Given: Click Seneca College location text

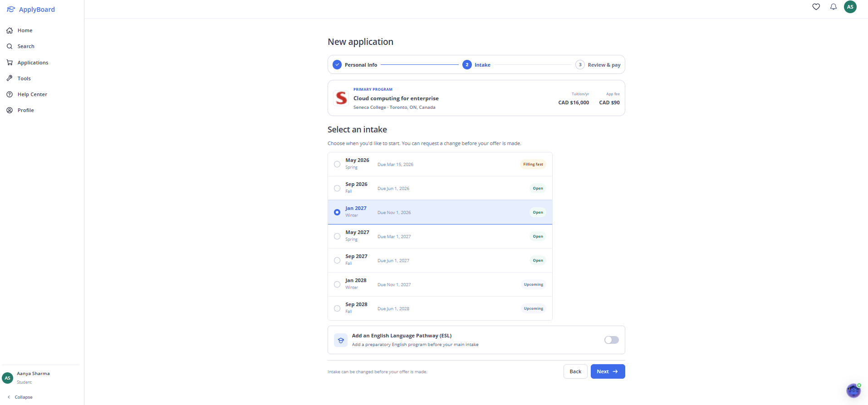Looking at the screenshot, I should tap(394, 107).
